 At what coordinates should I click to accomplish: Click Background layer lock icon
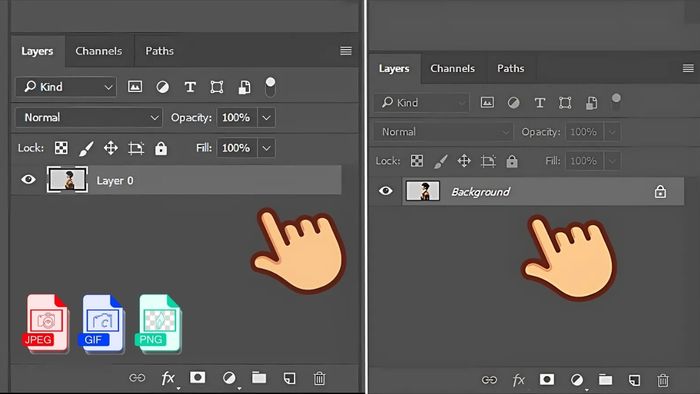[660, 191]
